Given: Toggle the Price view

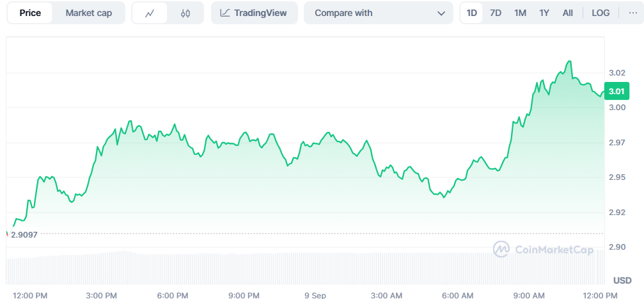Looking at the screenshot, I should [31, 13].
